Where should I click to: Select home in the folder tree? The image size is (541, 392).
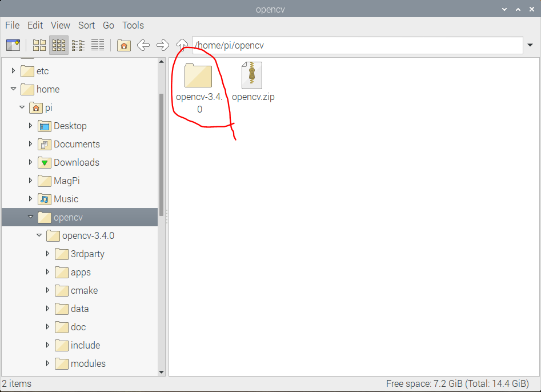pyautogui.click(x=48, y=89)
